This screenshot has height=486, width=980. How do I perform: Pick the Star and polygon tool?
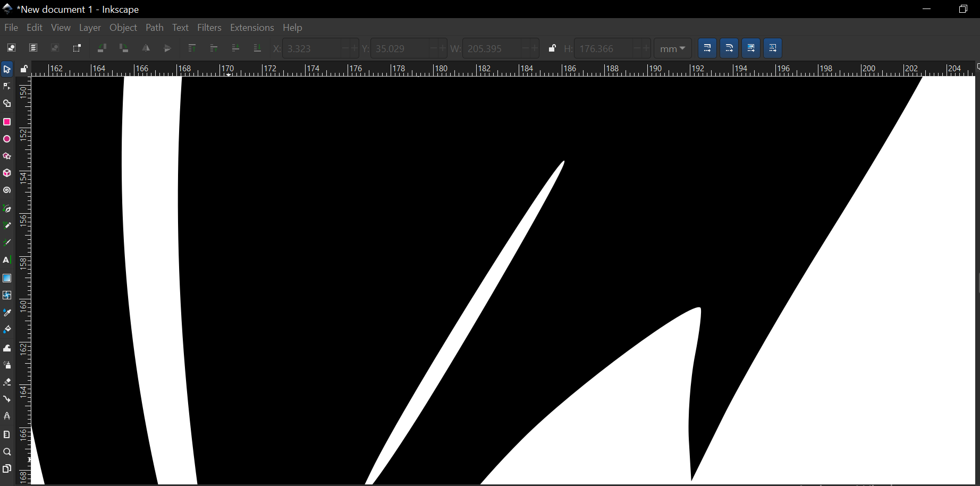pos(7,156)
